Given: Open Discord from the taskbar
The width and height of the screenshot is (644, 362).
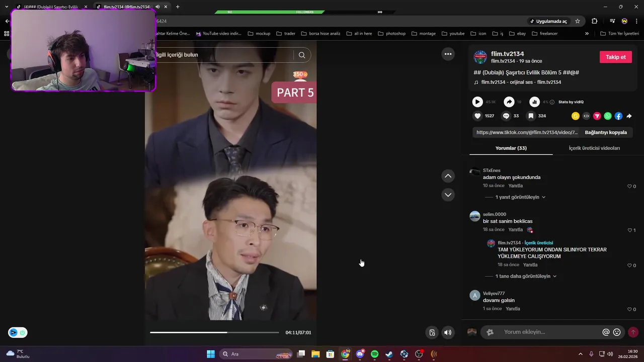Looking at the screenshot, I should tap(360, 354).
